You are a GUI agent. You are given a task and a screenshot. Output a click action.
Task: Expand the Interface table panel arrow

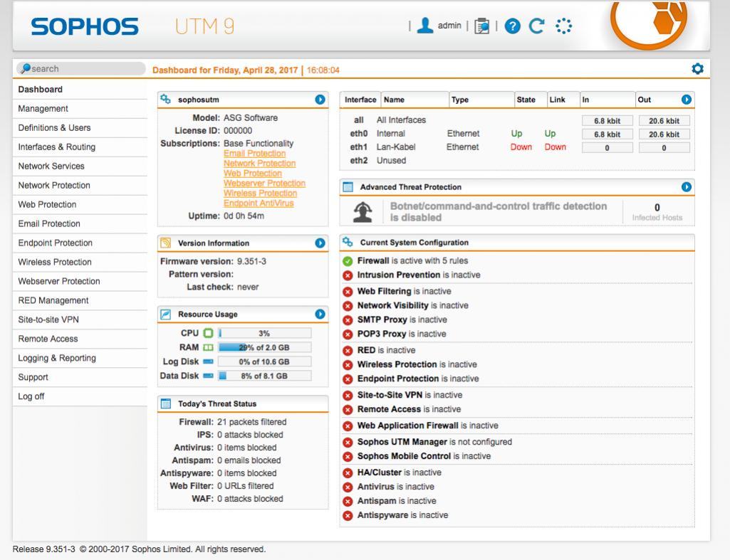click(x=687, y=99)
